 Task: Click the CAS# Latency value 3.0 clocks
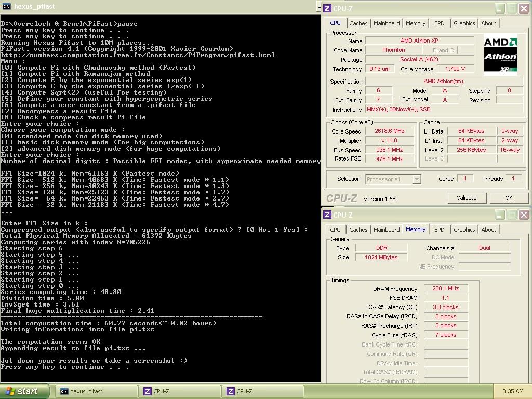click(x=446, y=307)
